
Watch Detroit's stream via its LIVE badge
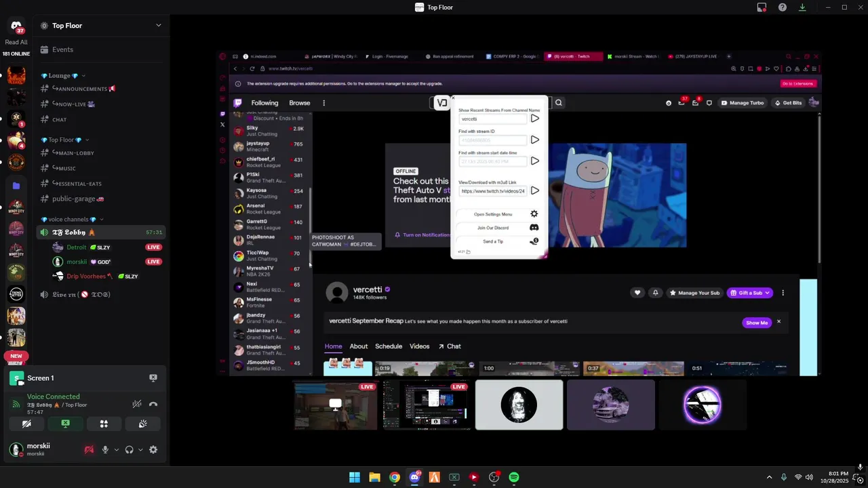pyautogui.click(x=154, y=247)
